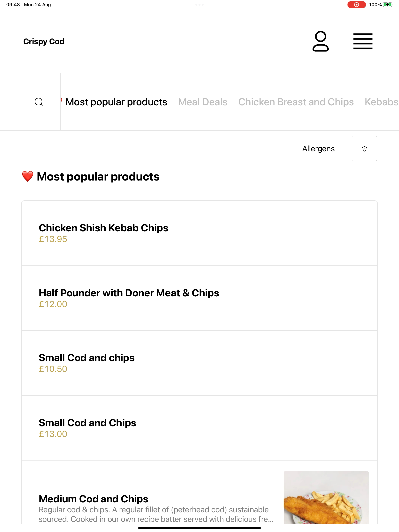Select Small Cod and chips at £10.50
The image size is (399, 532).
pyautogui.click(x=199, y=363)
